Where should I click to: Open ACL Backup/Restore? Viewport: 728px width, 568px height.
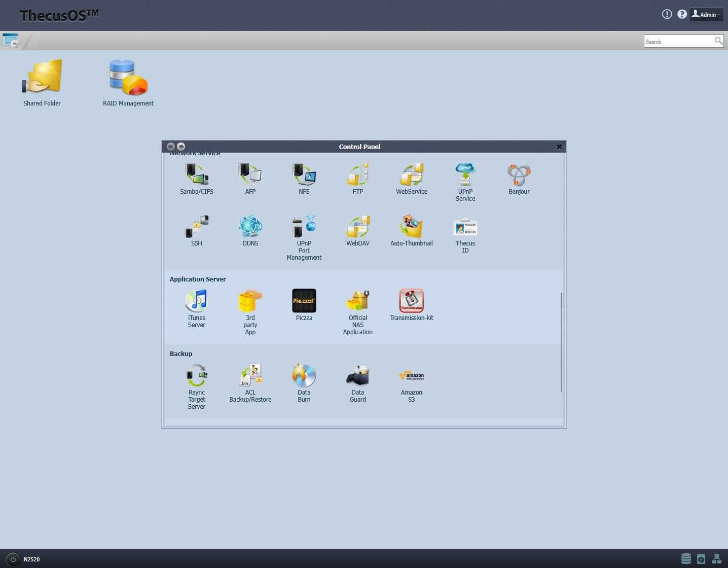250,383
